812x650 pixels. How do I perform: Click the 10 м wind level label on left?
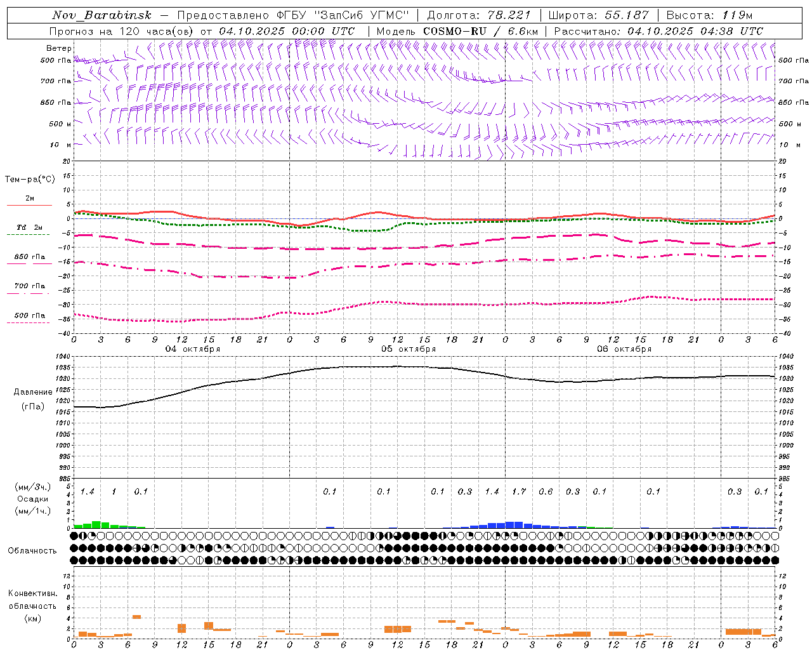pyautogui.click(x=60, y=145)
